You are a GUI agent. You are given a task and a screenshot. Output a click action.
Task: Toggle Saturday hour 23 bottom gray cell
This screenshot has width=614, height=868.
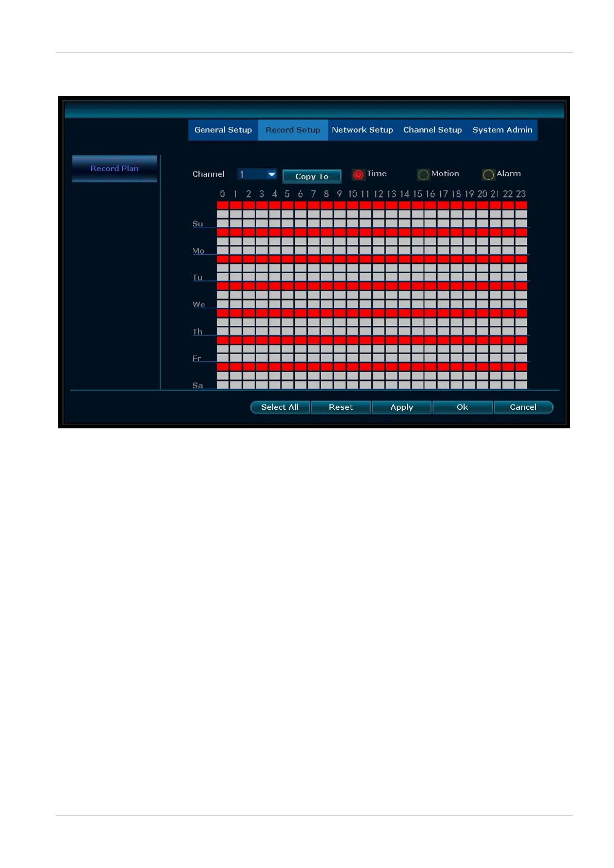click(521, 385)
